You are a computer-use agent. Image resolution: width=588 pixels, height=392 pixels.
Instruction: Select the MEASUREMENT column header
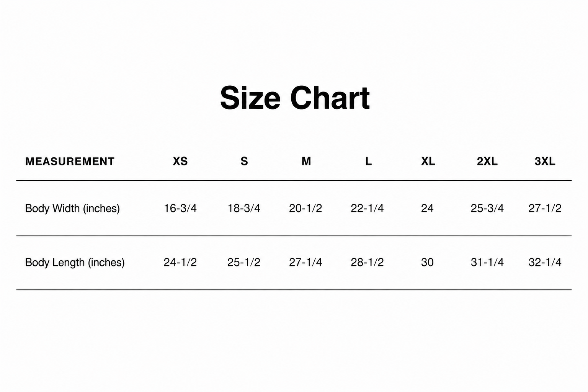pos(70,162)
